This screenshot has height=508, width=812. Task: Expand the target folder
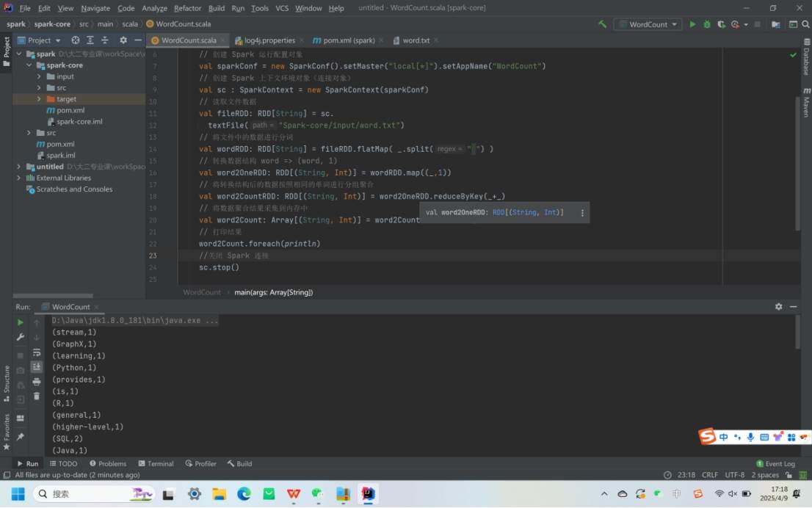tap(39, 99)
